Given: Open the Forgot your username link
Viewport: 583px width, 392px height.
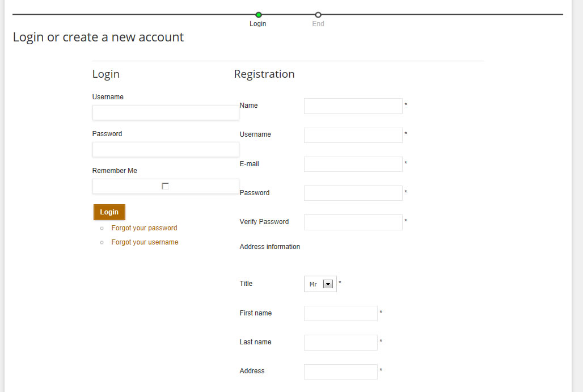Looking at the screenshot, I should 145,242.
